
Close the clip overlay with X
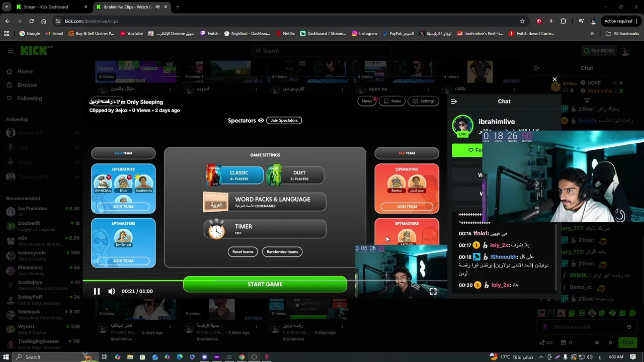point(554,79)
